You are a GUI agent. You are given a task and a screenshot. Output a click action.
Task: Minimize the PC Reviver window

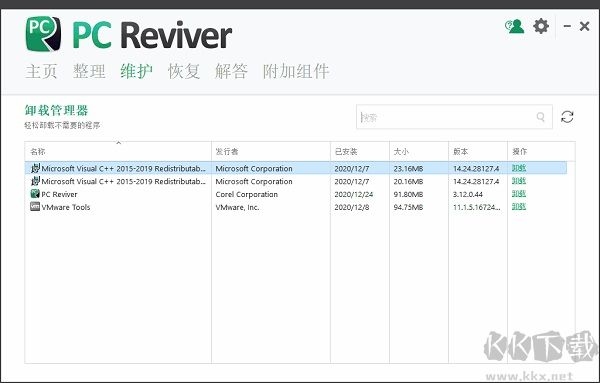coord(567,26)
